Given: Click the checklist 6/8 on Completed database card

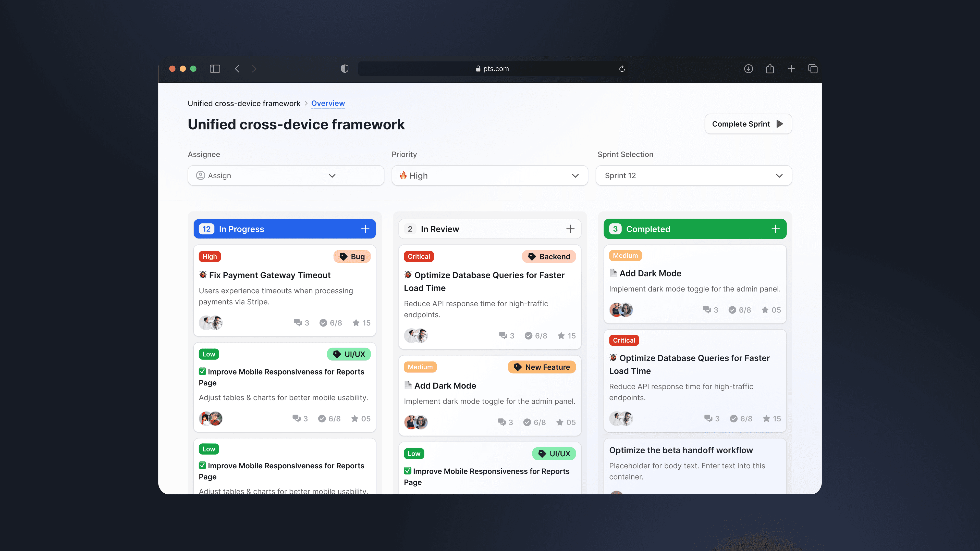Looking at the screenshot, I should [x=741, y=419].
